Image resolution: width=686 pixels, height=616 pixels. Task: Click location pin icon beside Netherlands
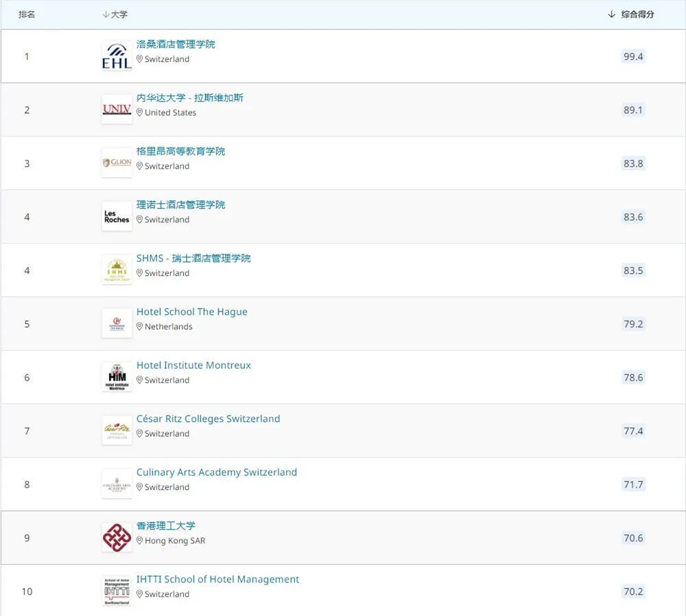tap(139, 327)
